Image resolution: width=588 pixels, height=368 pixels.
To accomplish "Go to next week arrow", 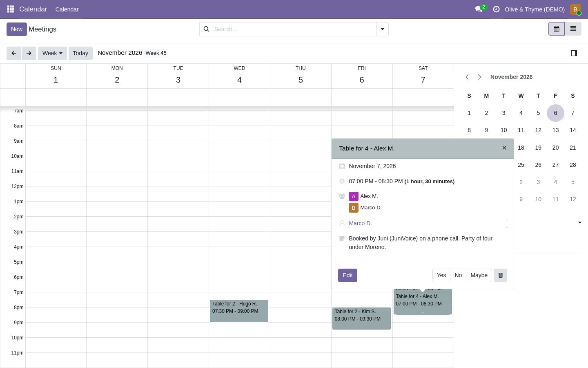I will (29, 53).
